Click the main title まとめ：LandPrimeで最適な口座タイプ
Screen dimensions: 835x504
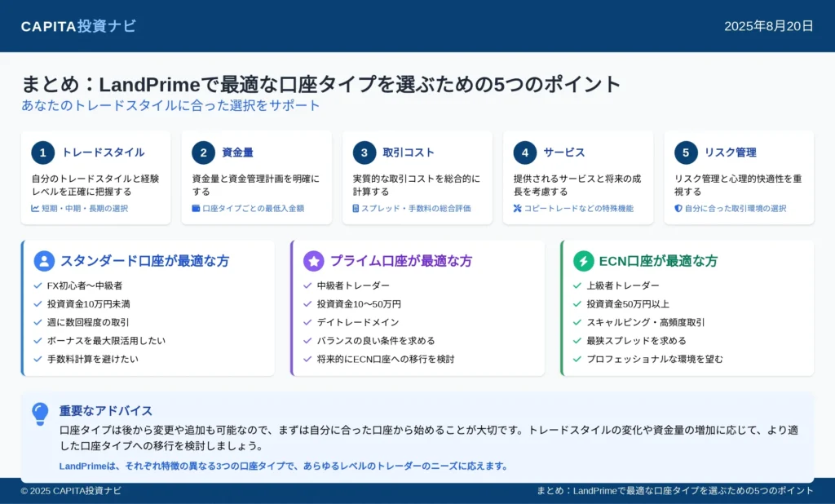[321, 84]
